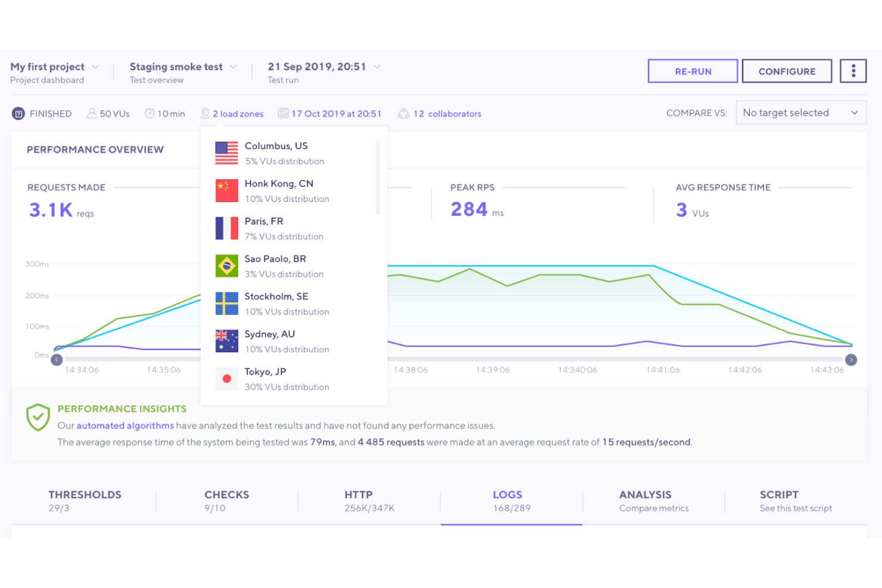
Task: Click the person icon beside 50 VUs
Action: pyautogui.click(x=92, y=113)
